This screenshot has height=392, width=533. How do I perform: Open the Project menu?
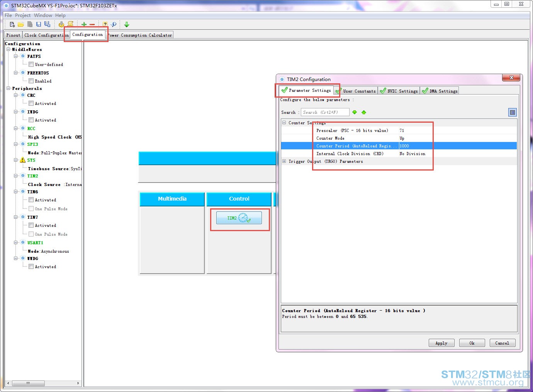click(x=23, y=15)
